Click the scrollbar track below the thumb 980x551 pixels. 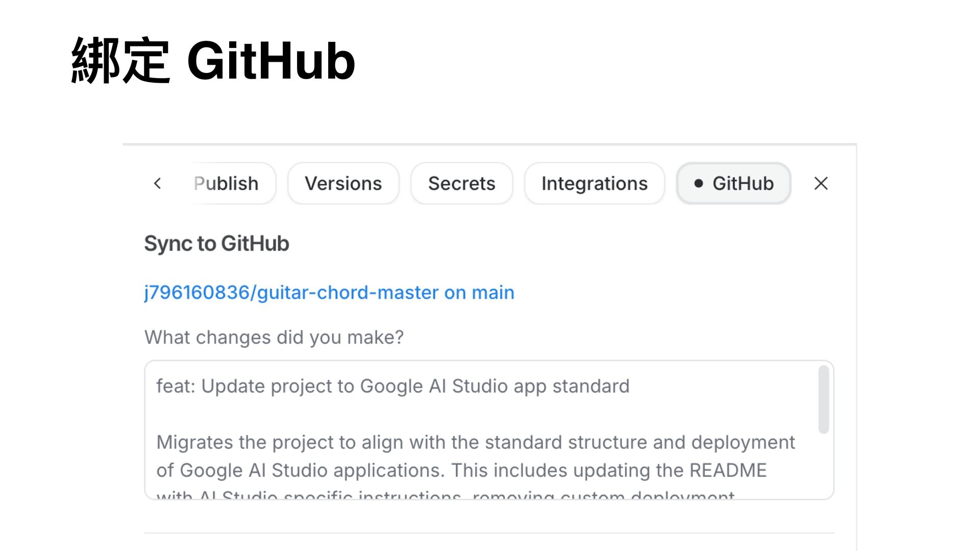tap(823, 464)
